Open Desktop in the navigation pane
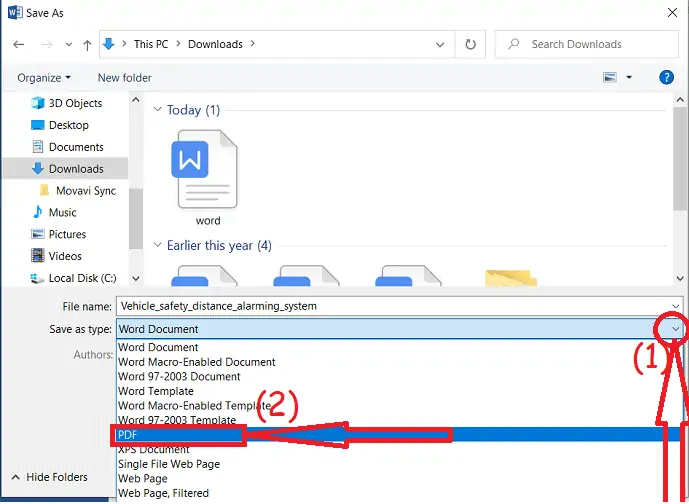This screenshot has height=504, width=689. pos(60,125)
